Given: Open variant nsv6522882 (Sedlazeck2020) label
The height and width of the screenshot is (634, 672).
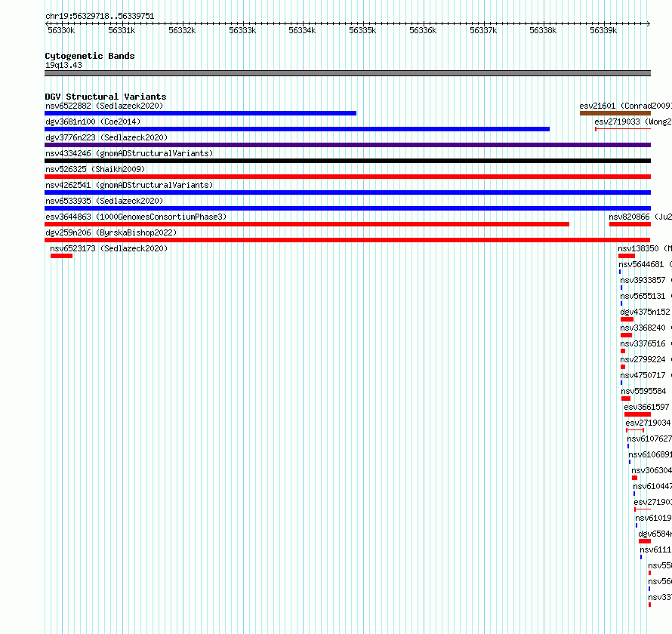Looking at the screenshot, I should tap(104, 106).
